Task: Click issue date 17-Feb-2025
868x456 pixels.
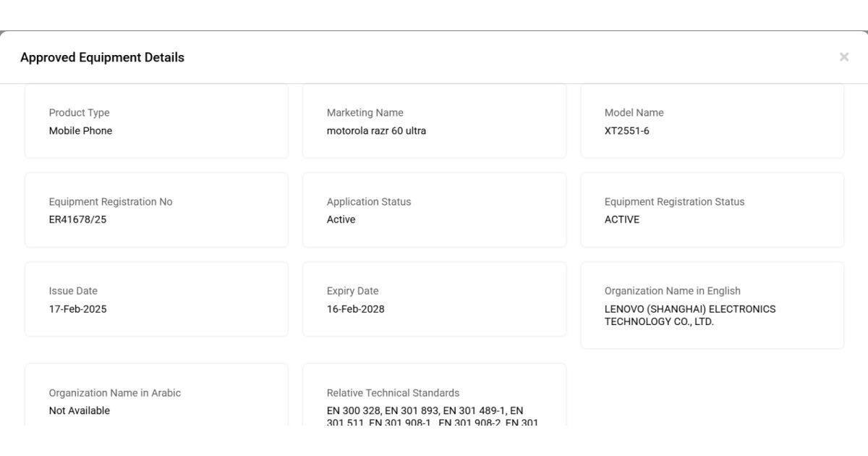Action: [77, 309]
